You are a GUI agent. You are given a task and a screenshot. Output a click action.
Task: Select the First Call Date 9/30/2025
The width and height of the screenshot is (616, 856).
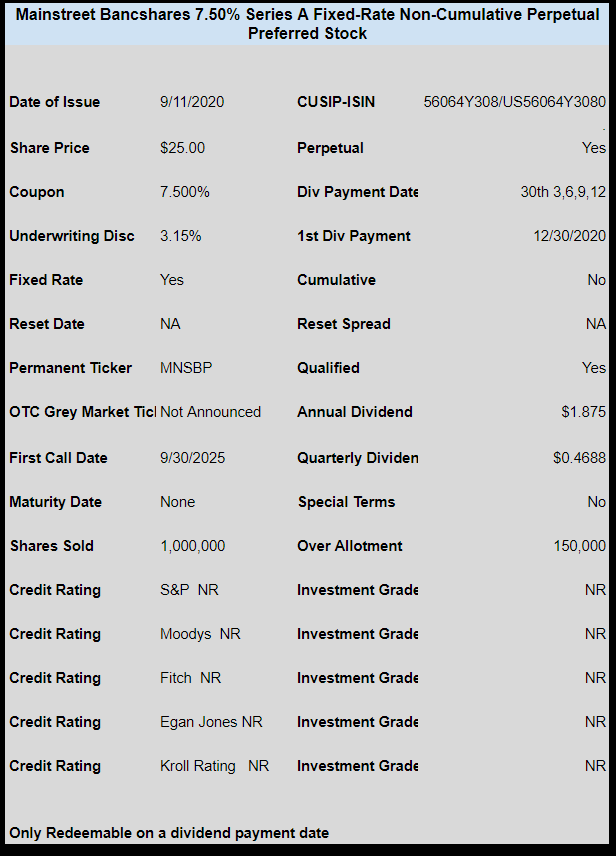(x=193, y=457)
